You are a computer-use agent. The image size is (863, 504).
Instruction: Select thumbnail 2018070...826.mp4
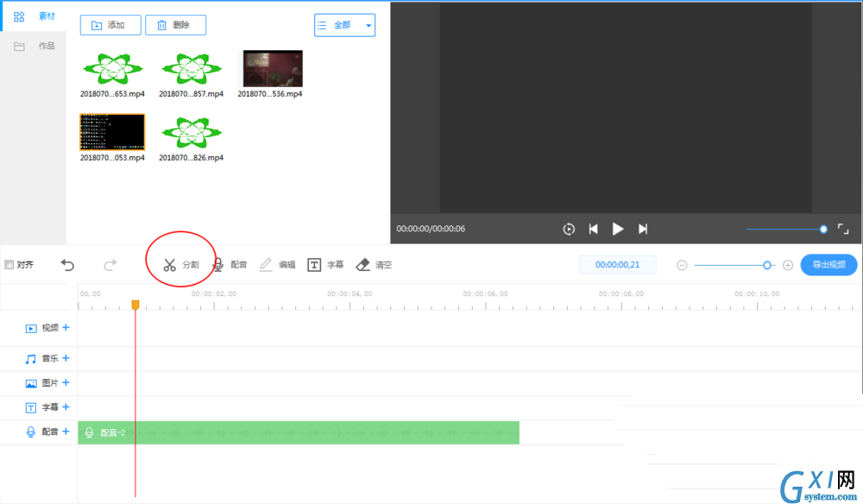coord(191,133)
